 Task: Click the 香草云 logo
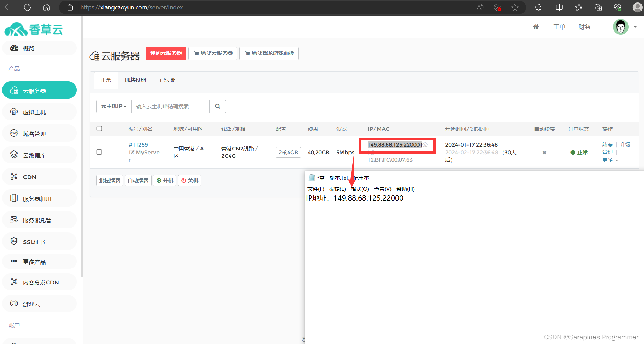[x=34, y=29]
